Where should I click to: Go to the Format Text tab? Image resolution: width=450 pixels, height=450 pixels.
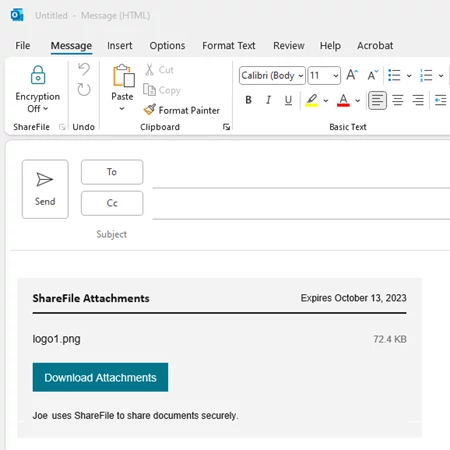pyautogui.click(x=229, y=46)
